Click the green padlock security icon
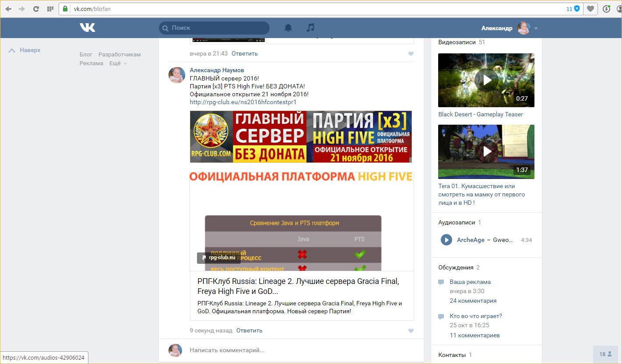The height and width of the screenshot is (364, 622). [x=66, y=9]
